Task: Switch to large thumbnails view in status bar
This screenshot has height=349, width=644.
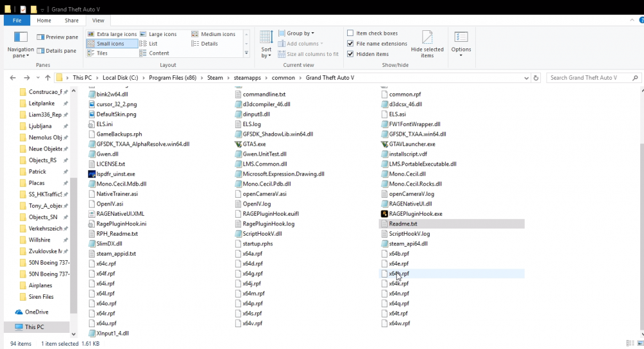Action: pos(639,343)
